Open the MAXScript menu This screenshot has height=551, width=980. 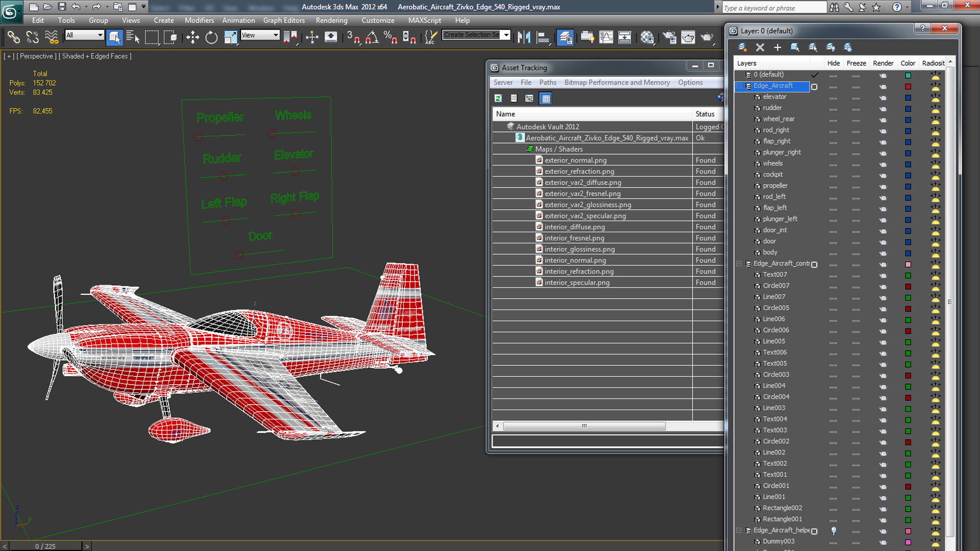(x=425, y=20)
